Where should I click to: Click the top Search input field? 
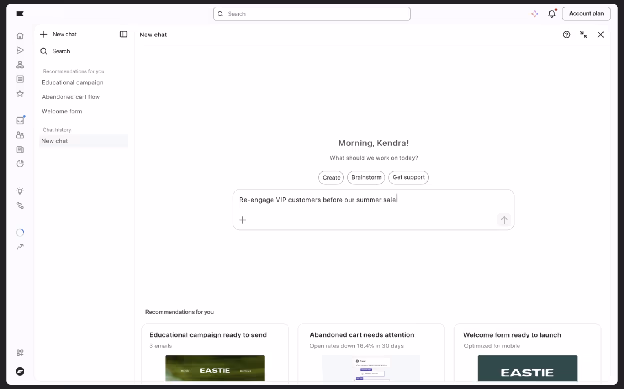[x=312, y=14]
